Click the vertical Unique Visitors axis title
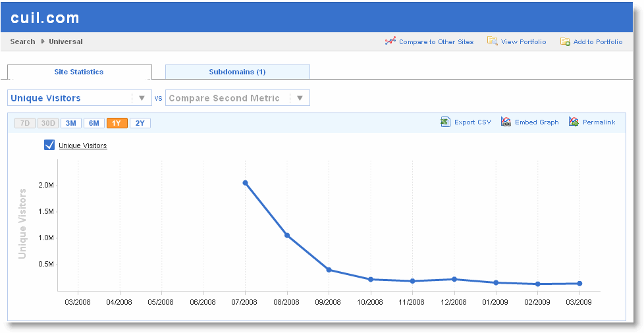 [x=22, y=224]
